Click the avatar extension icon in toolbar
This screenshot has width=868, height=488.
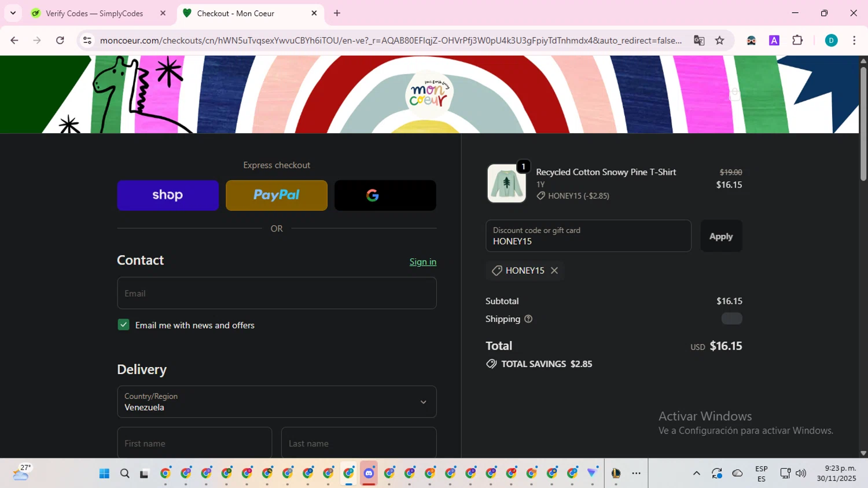(x=751, y=41)
